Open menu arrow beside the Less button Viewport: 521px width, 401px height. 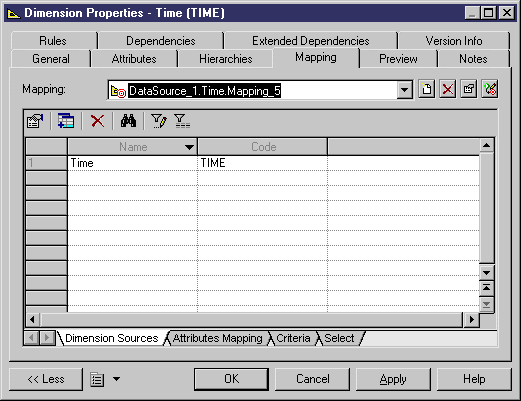(116, 379)
